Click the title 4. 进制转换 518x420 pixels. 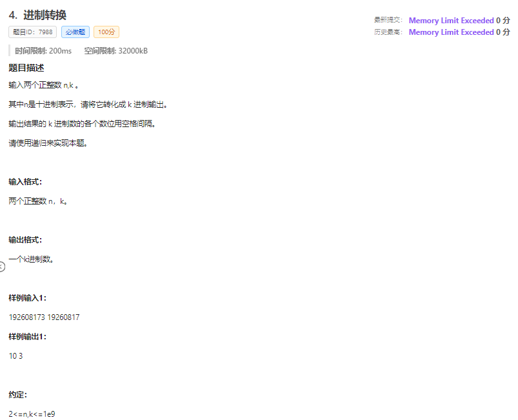point(37,15)
